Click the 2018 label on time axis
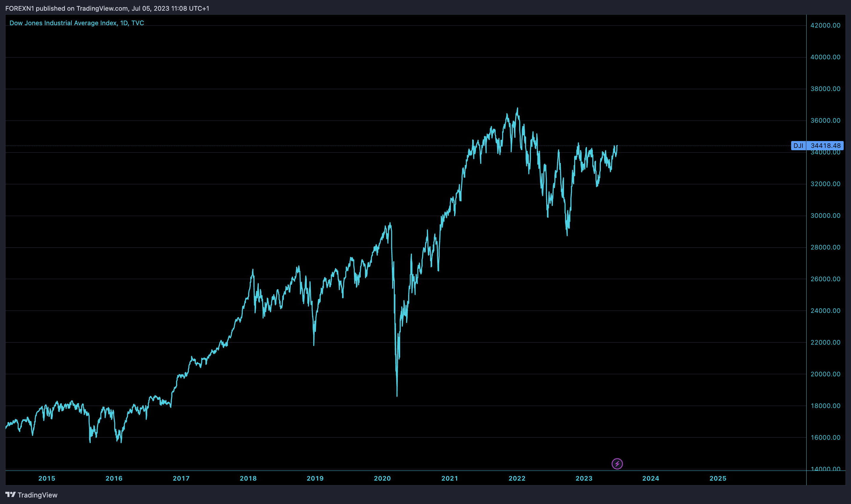 248,478
